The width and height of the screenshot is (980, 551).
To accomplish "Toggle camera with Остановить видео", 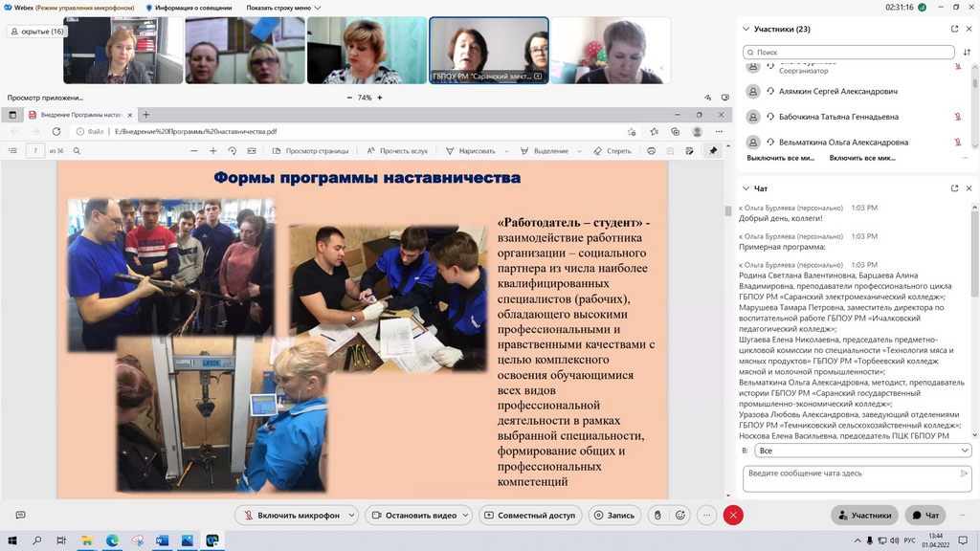I will point(413,515).
